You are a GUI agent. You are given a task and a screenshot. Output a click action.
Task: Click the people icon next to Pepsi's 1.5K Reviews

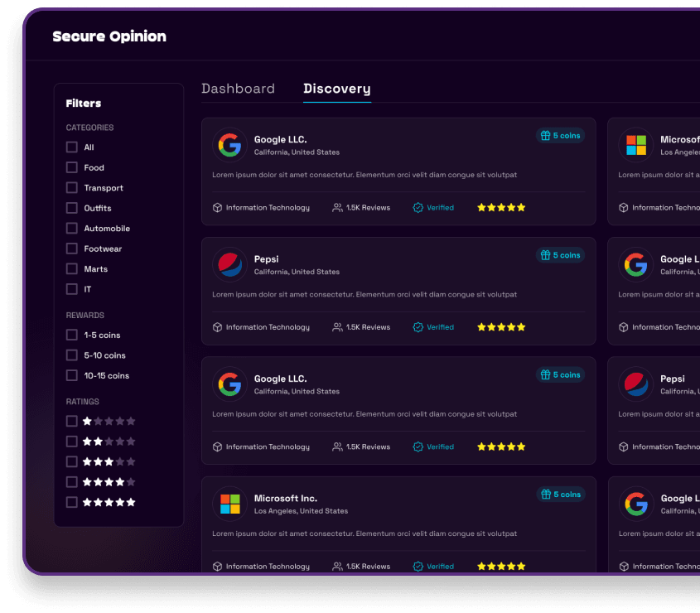pyautogui.click(x=337, y=327)
